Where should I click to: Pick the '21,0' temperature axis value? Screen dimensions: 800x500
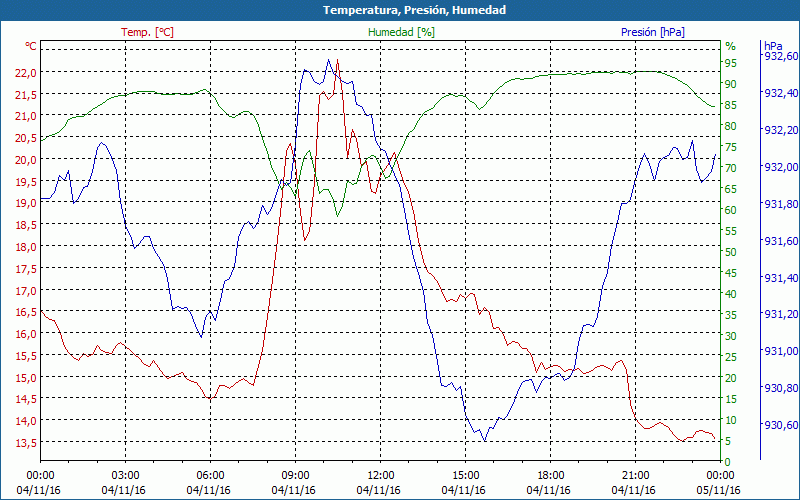27,116
